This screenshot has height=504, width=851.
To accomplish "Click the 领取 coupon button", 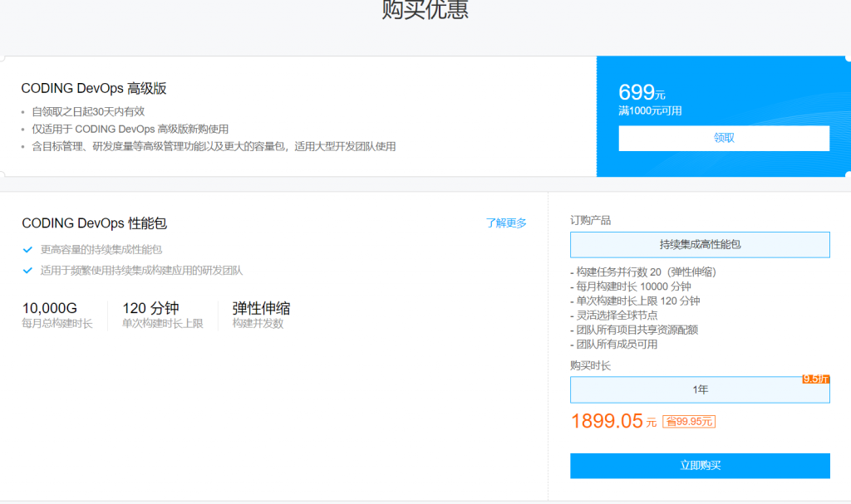I will point(724,139).
